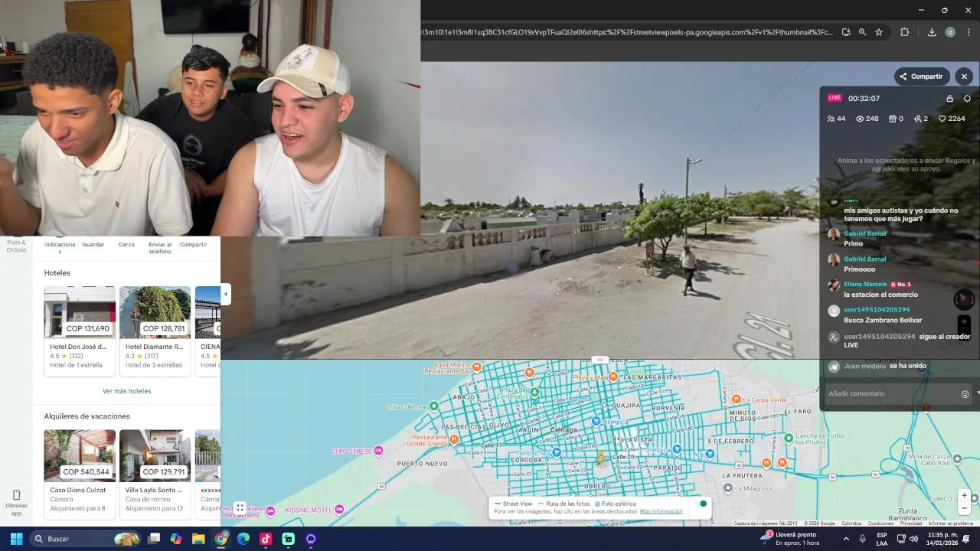Image resolution: width=980 pixels, height=551 pixels.
Task: Open Villa Layla Santa rental card
Action: [x=155, y=474]
